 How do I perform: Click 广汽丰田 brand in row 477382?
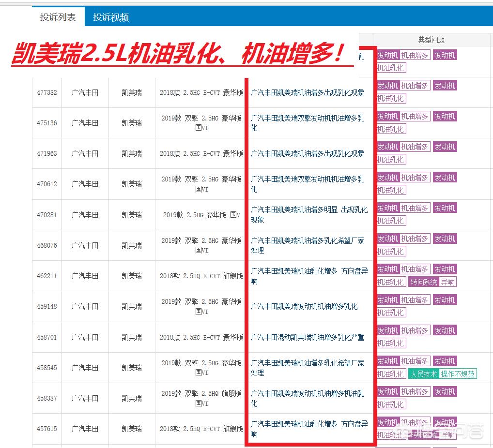click(x=85, y=93)
